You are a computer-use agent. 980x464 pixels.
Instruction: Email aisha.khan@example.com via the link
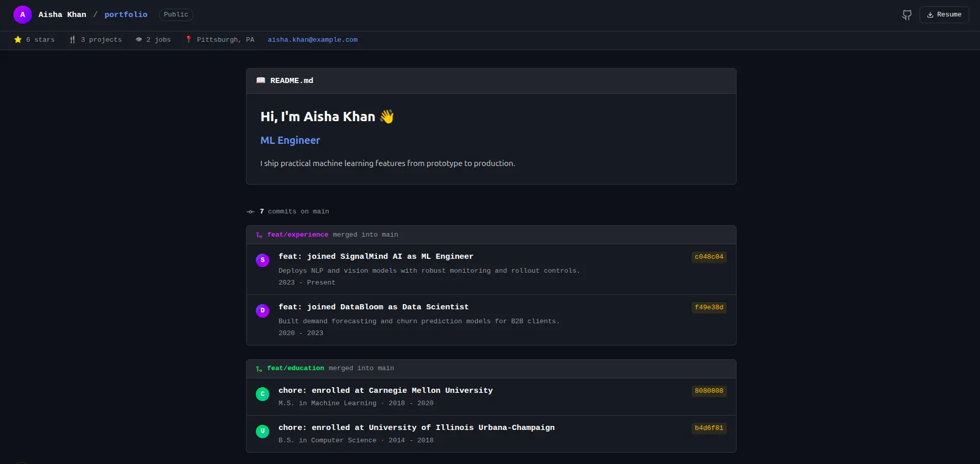tap(313, 40)
